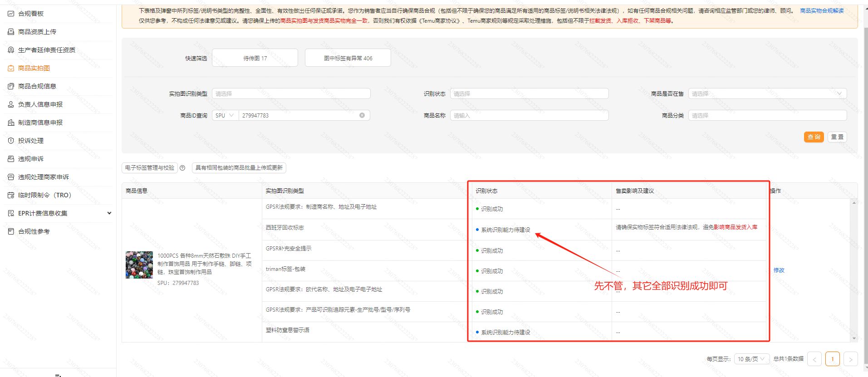This screenshot has height=377, width=868.
Task: Click 总共1条数据 total count text
Action: pos(788,359)
